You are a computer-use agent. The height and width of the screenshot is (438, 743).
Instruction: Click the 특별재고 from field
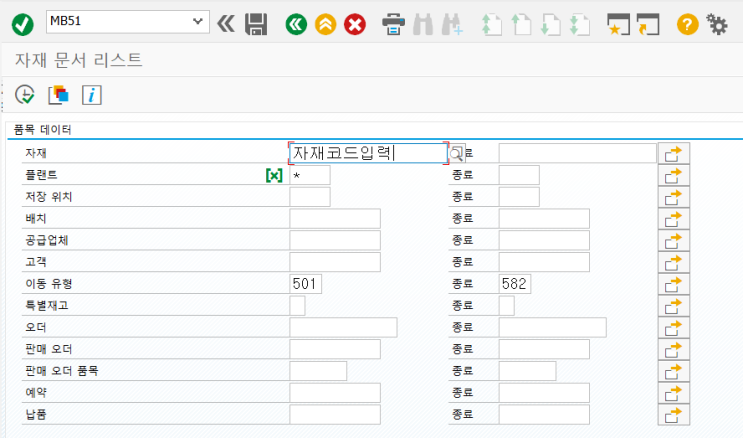coord(298,306)
